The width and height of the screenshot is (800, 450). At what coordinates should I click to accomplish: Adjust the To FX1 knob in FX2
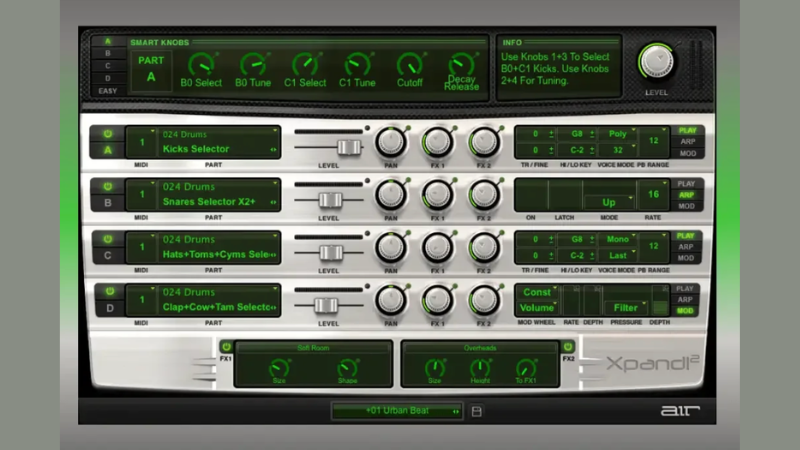point(526,368)
